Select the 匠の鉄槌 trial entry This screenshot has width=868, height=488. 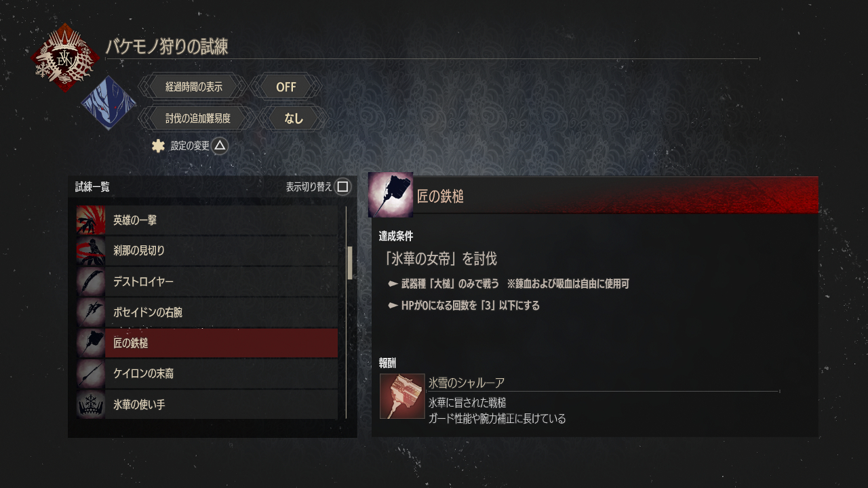coord(207,343)
